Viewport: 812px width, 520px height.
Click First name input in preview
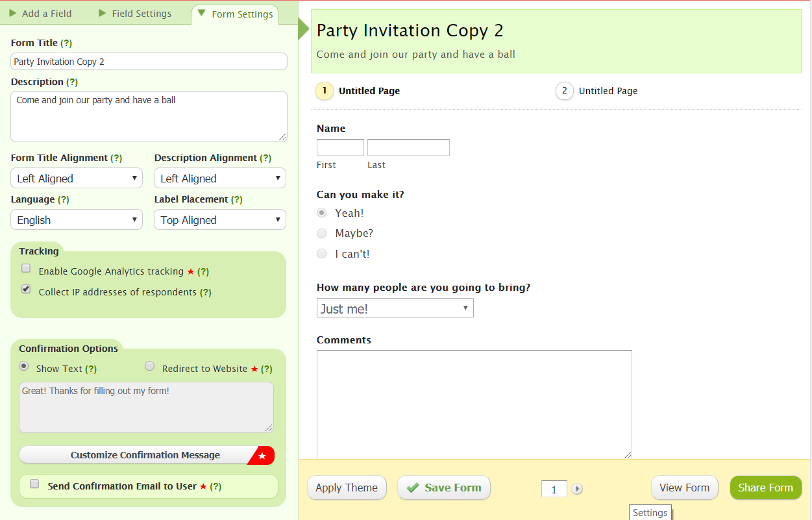coord(340,147)
